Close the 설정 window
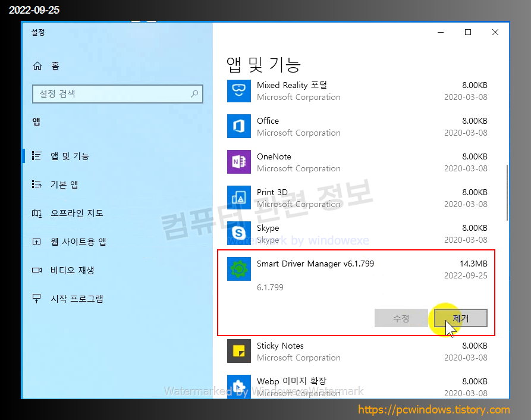The height and width of the screenshot is (420, 531). (495, 32)
